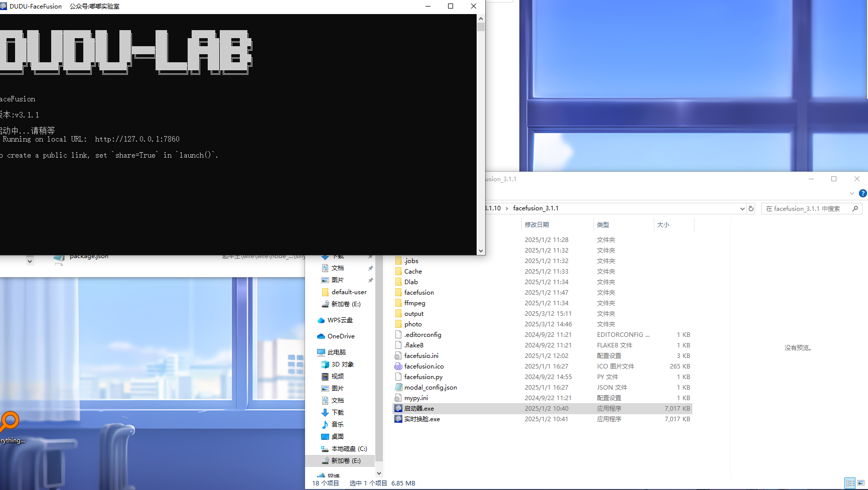
Task: Switch to details view icon in status bar
Action: tap(850, 483)
